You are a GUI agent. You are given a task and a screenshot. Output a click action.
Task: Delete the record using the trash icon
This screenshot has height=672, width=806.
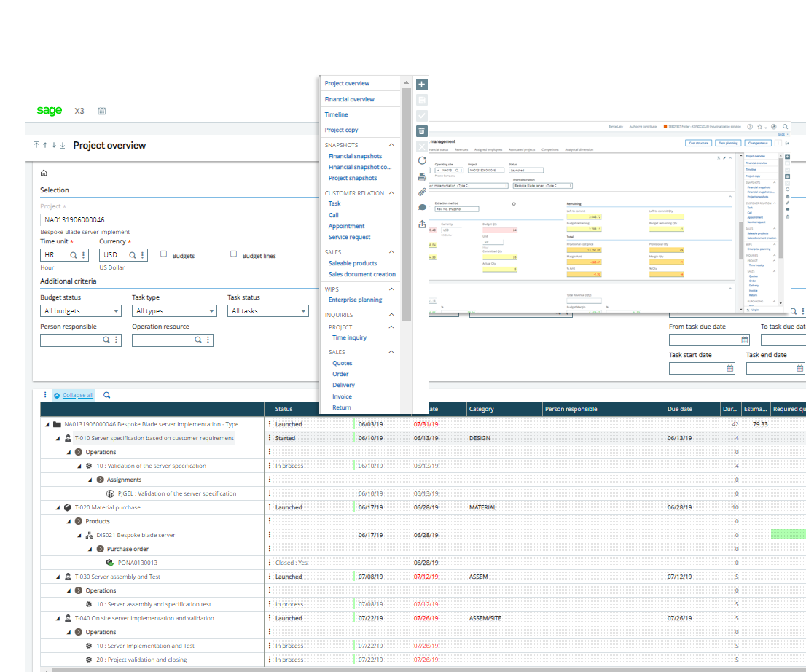coord(421,130)
